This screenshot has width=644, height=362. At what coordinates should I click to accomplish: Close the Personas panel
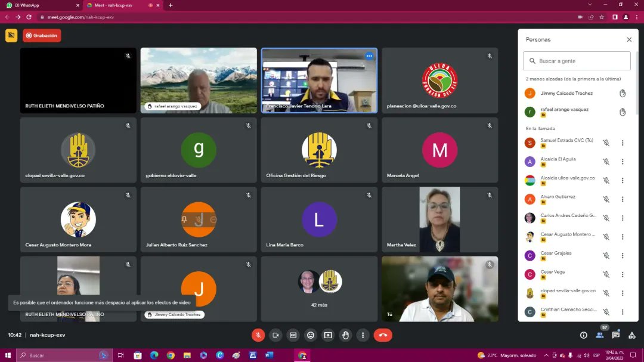click(x=629, y=39)
